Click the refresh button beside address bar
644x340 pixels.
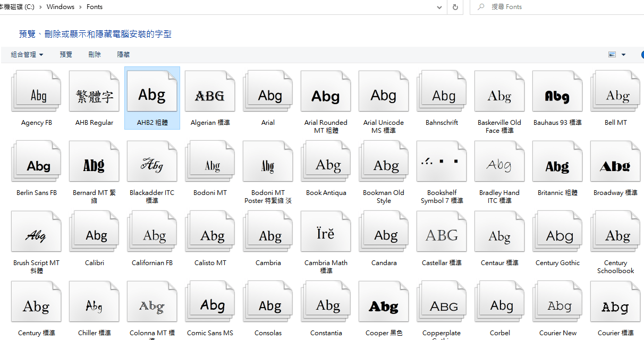pyautogui.click(x=455, y=7)
